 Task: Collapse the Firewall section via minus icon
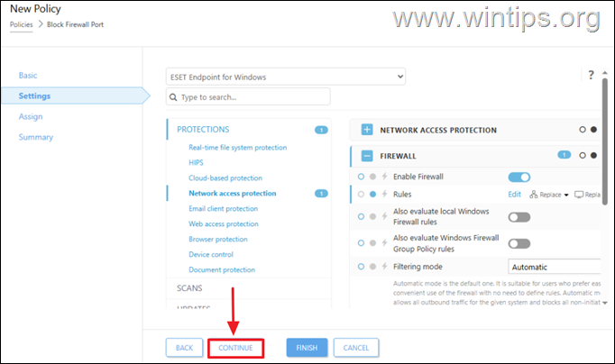click(367, 156)
